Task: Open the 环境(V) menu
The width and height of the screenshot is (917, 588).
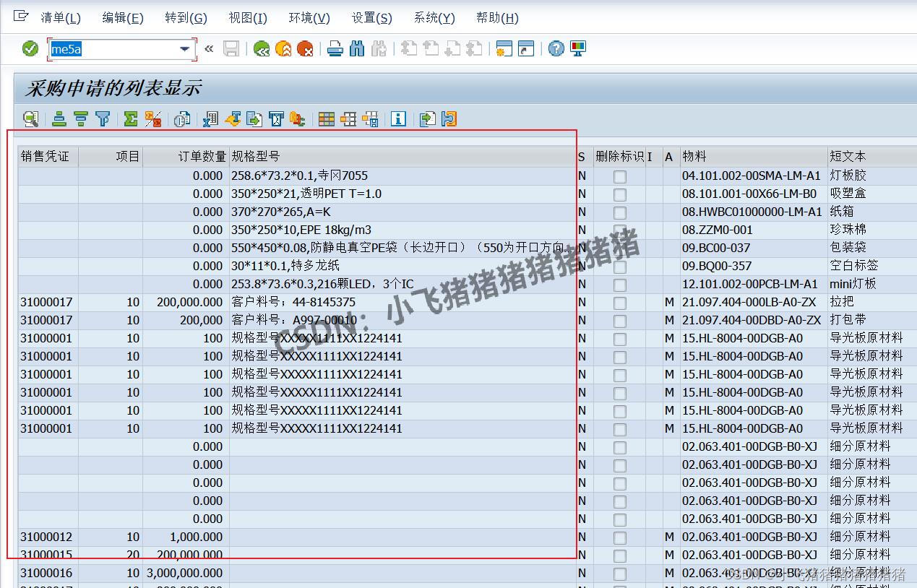Action: 309,17
